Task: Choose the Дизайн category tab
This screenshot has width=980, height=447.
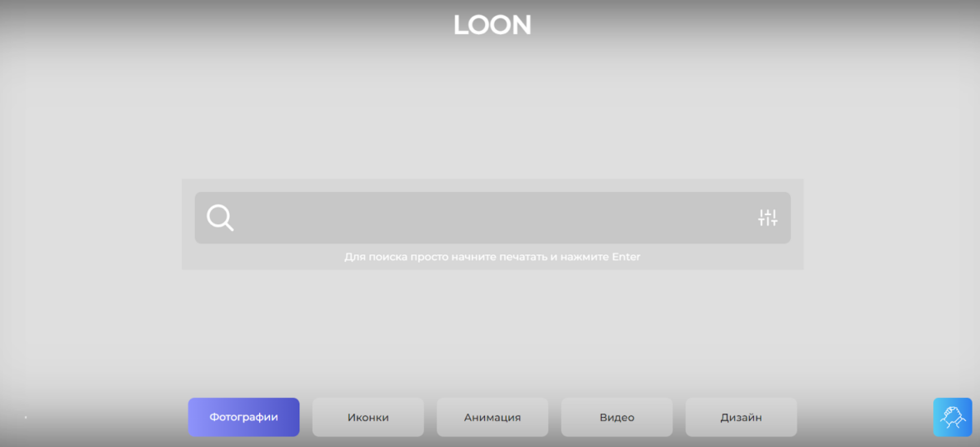Action: coord(742,417)
